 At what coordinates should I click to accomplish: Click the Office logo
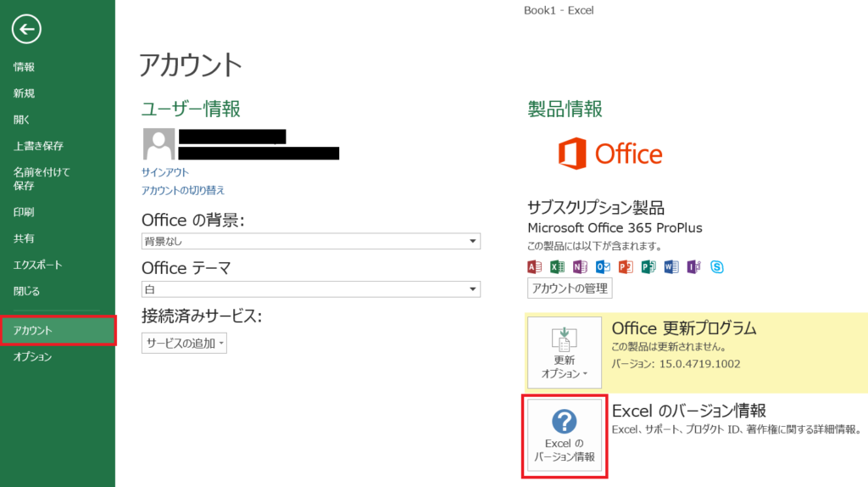(x=610, y=154)
